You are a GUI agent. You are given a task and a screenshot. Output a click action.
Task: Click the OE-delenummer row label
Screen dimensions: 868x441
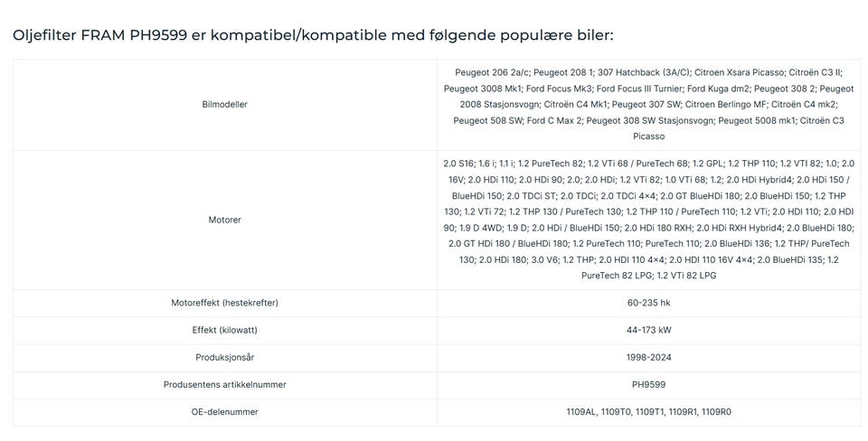pos(224,411)
